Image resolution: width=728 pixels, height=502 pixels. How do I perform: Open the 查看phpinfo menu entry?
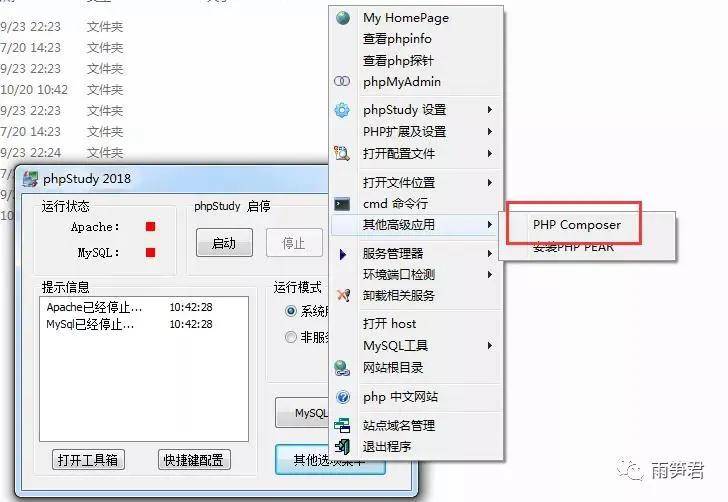[x=397, y=39]
